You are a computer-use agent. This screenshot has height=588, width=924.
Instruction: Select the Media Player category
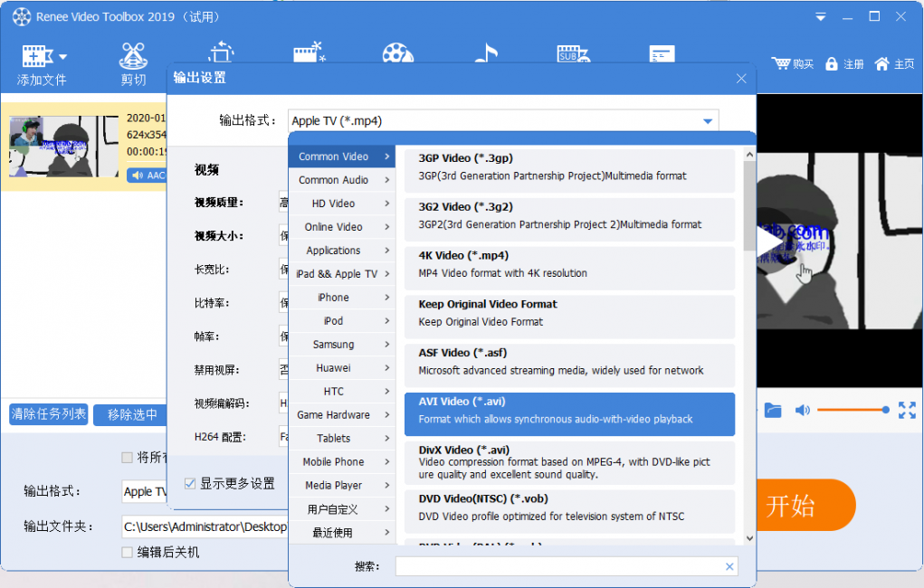[x=342, y=486]
